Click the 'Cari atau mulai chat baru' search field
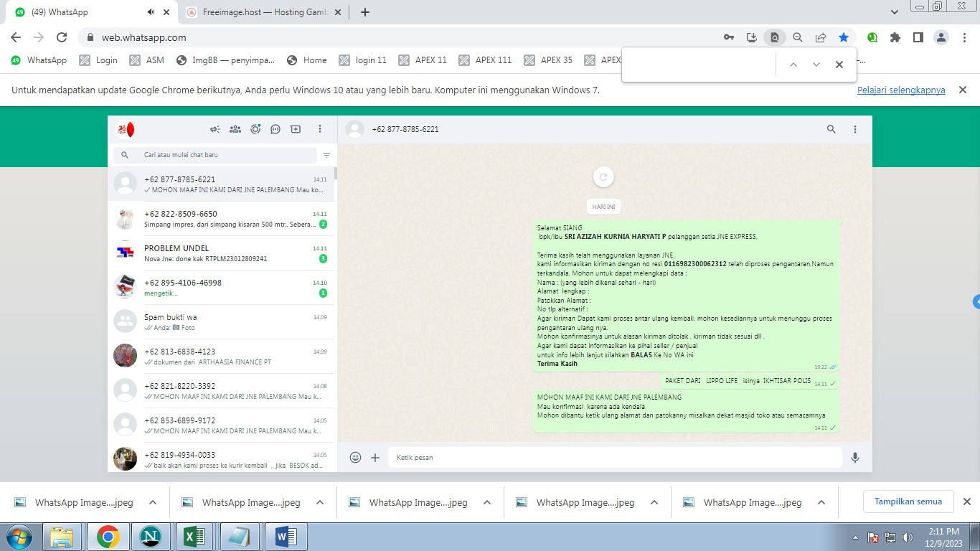Screen dimensions: 980x551 click(215, 155)
